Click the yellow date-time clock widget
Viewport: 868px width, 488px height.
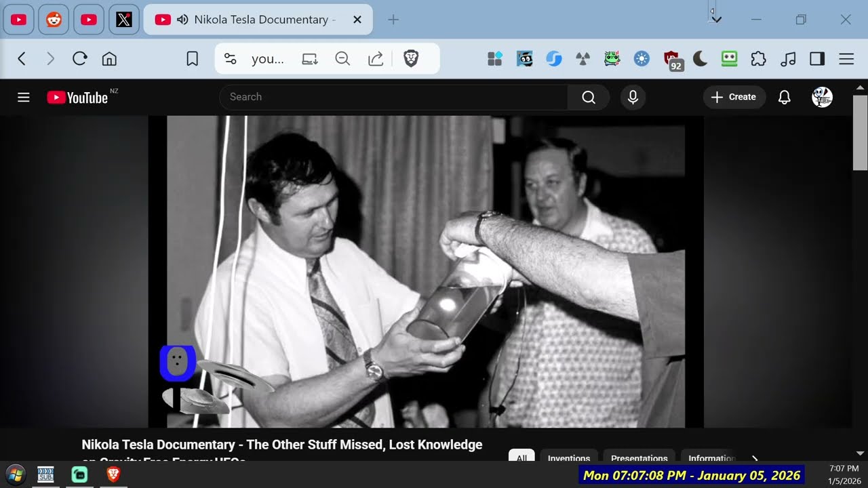(x=692, y=475)
